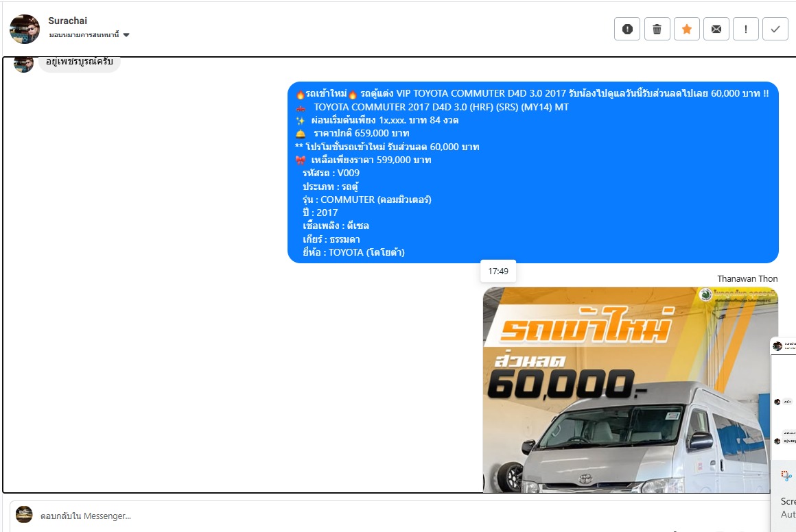Mark conversation done with checkmark icon
Viewport: 796px width, 532px height.
pos(775,29)
